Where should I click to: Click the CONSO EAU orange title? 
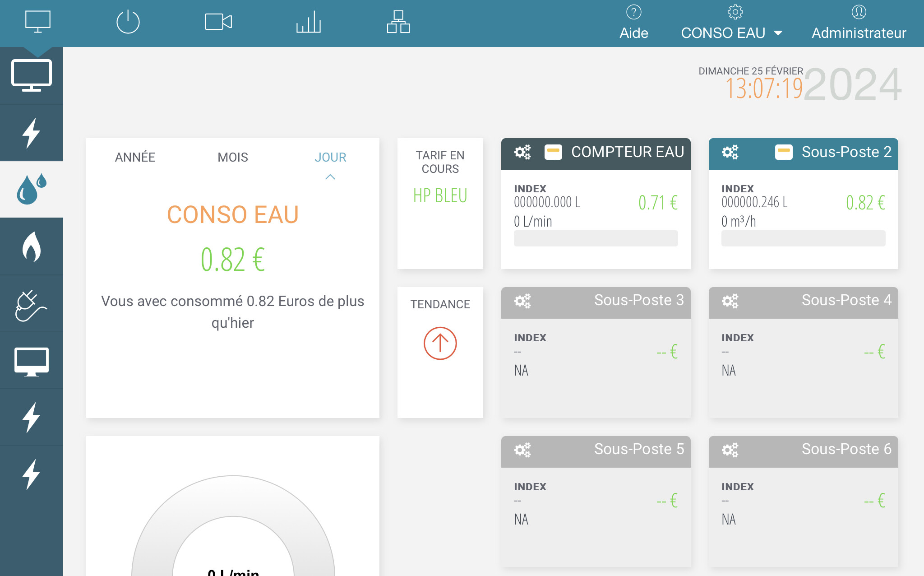pyautogui.click(x=233, y=214)
